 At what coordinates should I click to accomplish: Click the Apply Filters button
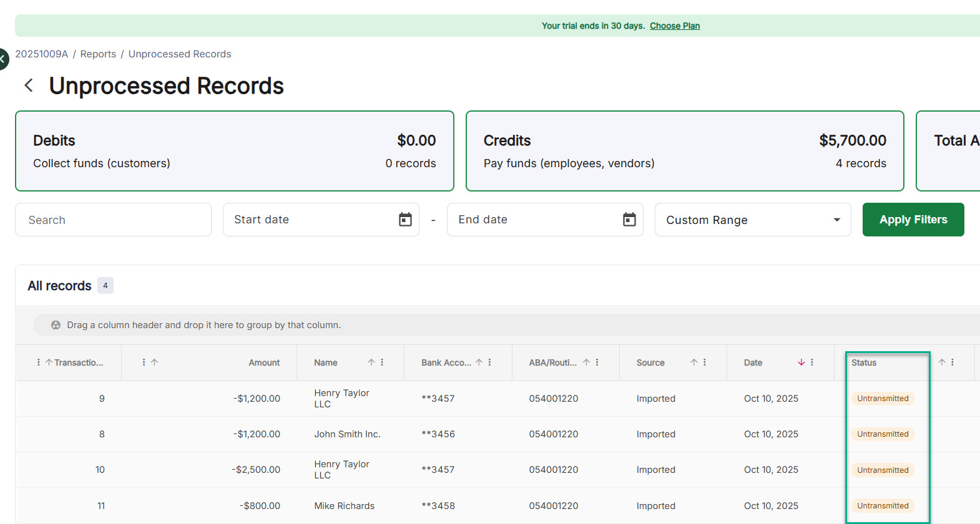pyautogui.click(x=913, y=220)
